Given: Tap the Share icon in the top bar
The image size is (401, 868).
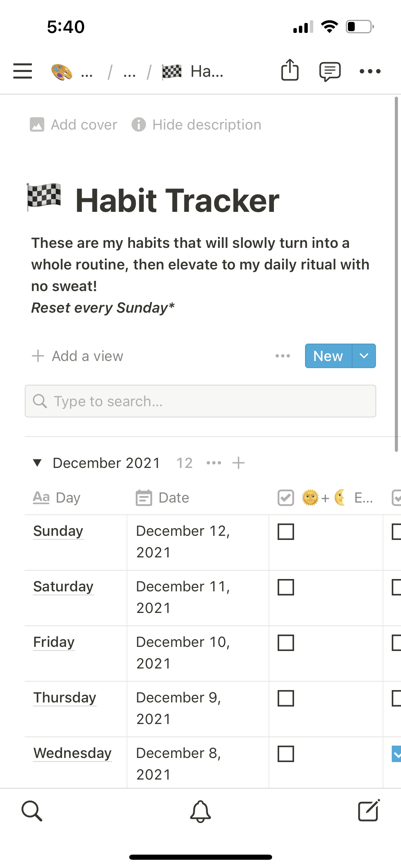Looking at the screenshot, I should point(290,71).
